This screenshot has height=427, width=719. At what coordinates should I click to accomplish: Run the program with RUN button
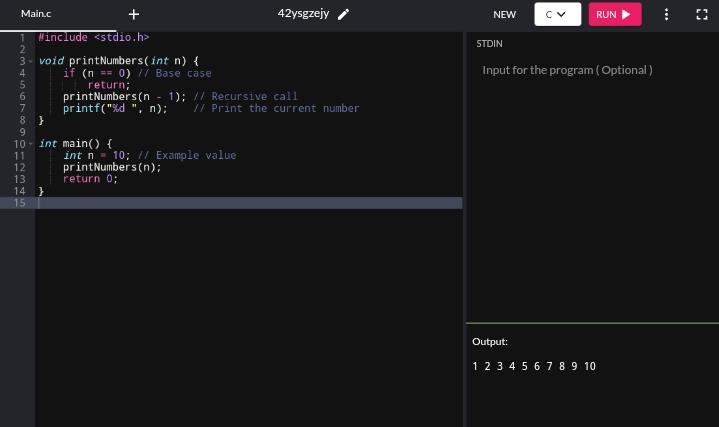615,14
